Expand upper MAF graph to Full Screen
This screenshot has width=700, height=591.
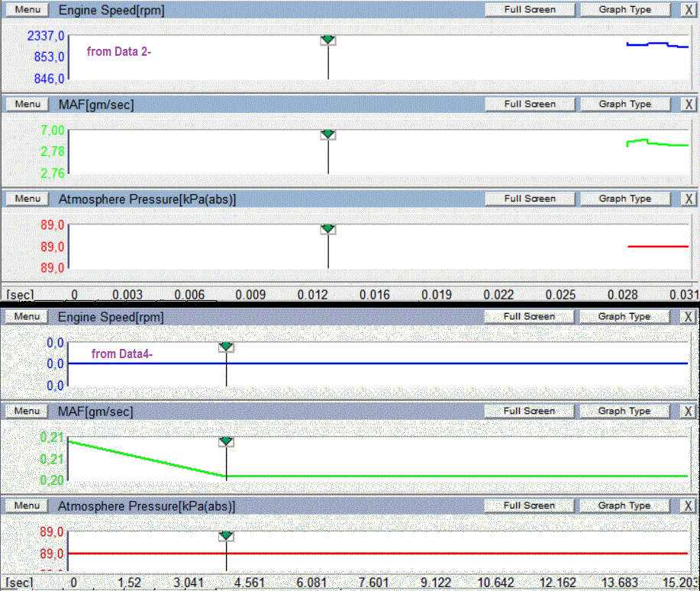(x=530, y=104)
